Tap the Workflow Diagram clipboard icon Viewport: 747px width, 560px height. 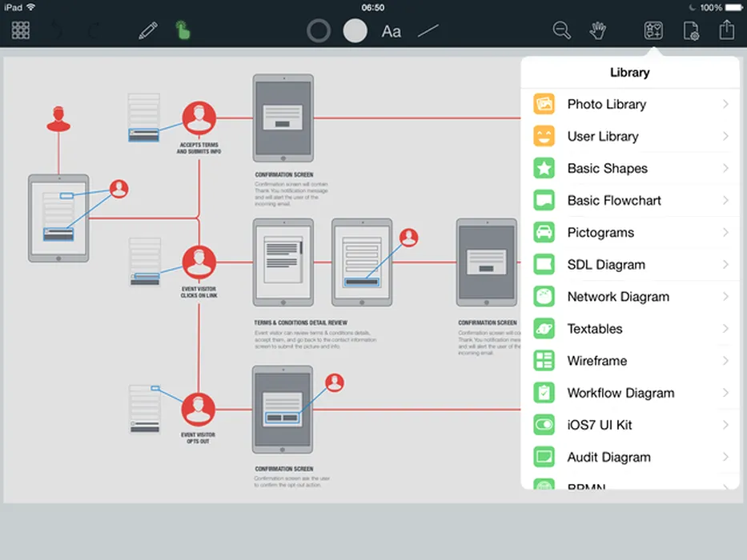coord(544,394)
